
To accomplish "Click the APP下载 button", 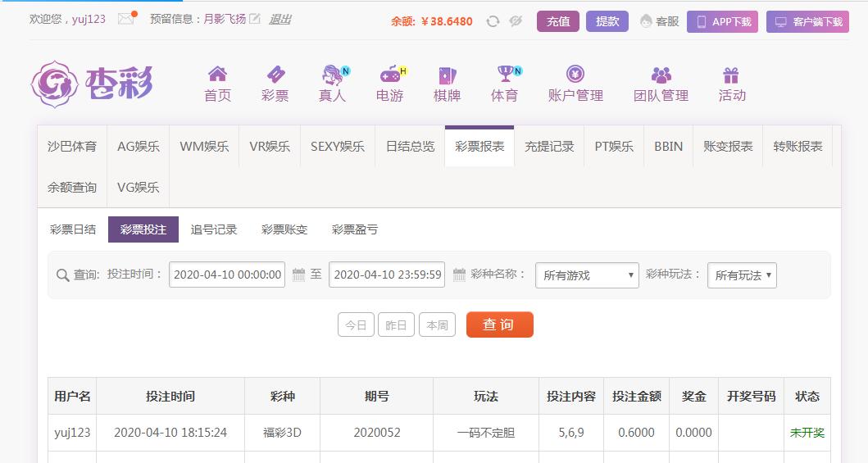I will click(x=722, y=21).
